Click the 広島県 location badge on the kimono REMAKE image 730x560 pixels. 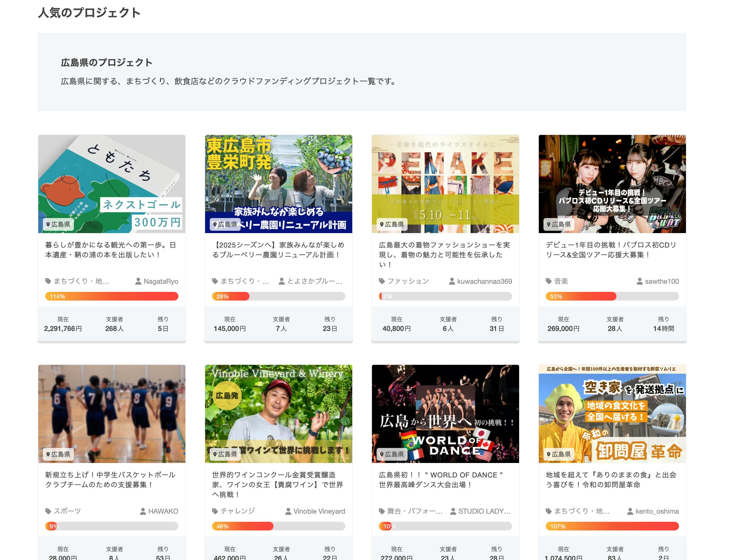[392, 224]
